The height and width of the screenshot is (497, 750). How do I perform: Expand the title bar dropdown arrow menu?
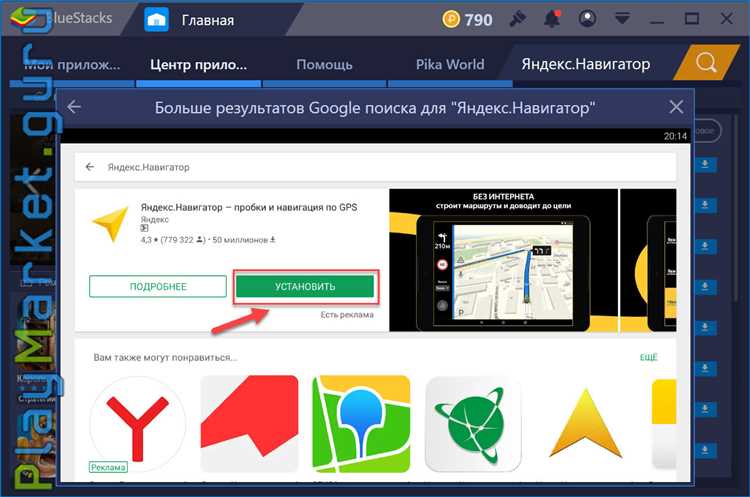622,20
